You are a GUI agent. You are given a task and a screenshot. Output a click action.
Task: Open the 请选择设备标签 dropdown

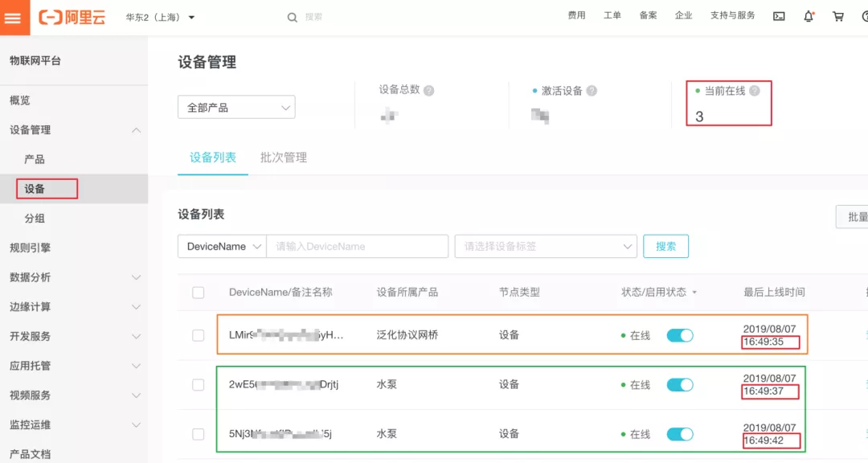pos(546,247)
